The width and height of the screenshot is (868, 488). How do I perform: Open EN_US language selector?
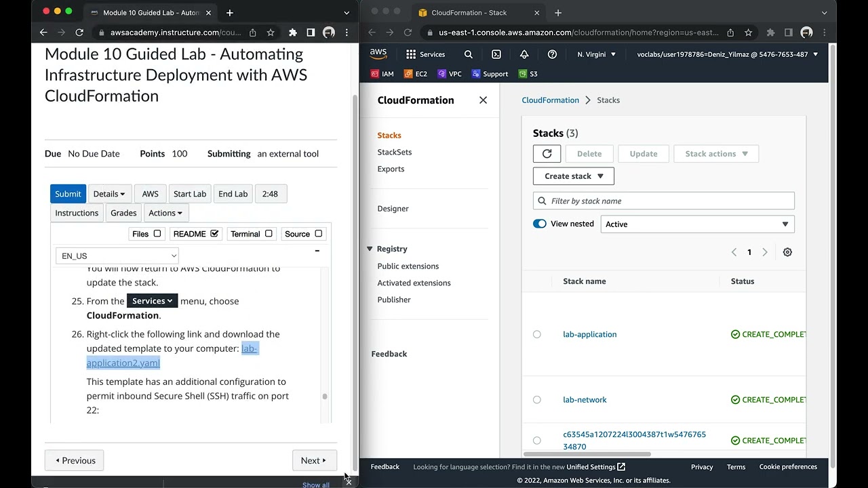117,256
